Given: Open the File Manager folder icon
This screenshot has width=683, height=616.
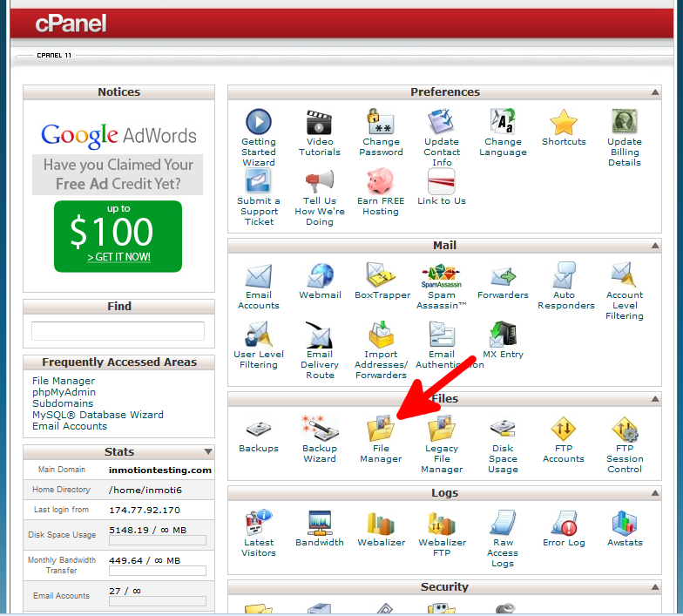Looking at the screenshot, I should tap(381, 429).
